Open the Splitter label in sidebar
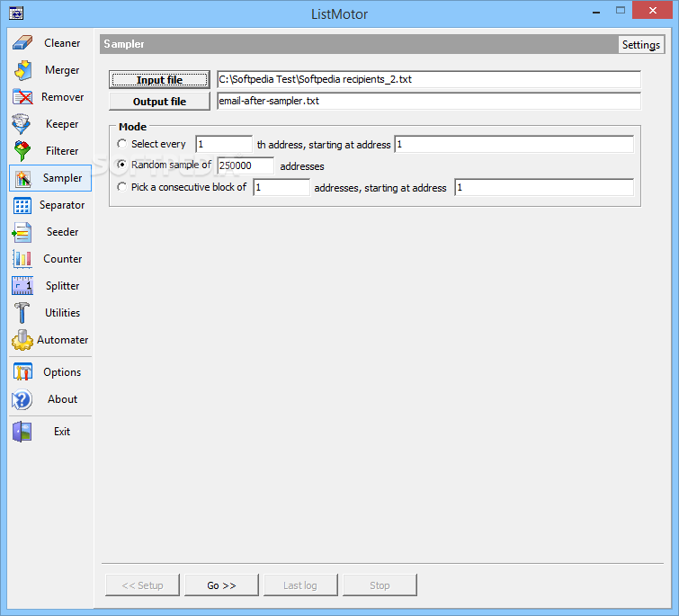Viewport: 679px width, 616px height. [x=62, y=286]
